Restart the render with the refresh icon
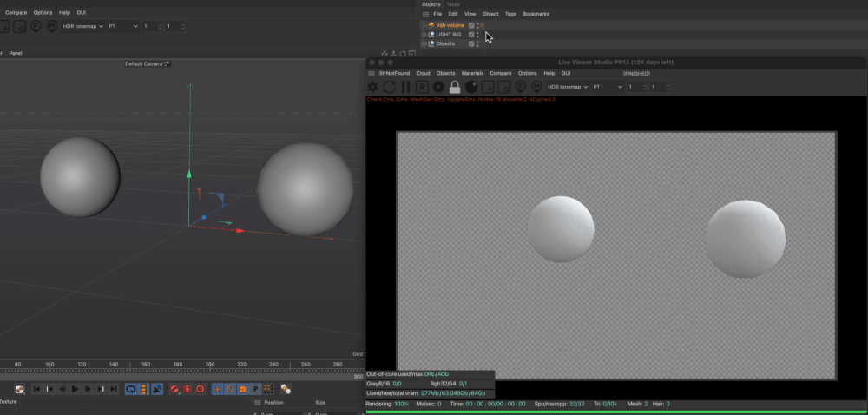 (x=390, y=87)
